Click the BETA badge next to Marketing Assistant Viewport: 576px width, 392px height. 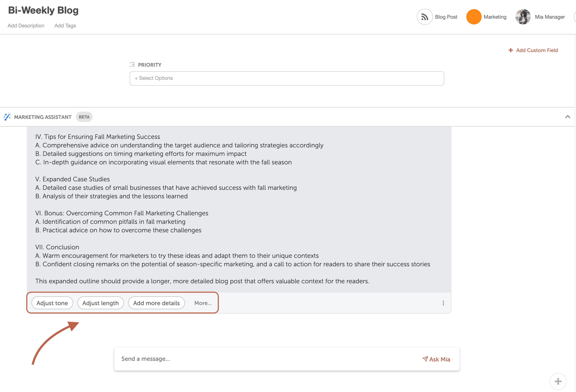click(x=84, y=117)
